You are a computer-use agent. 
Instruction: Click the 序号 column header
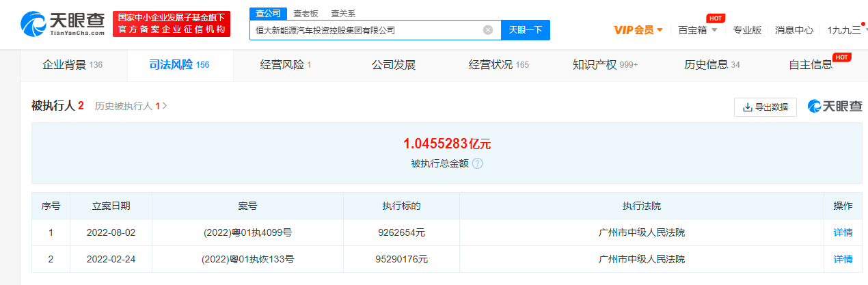(51, 206)
